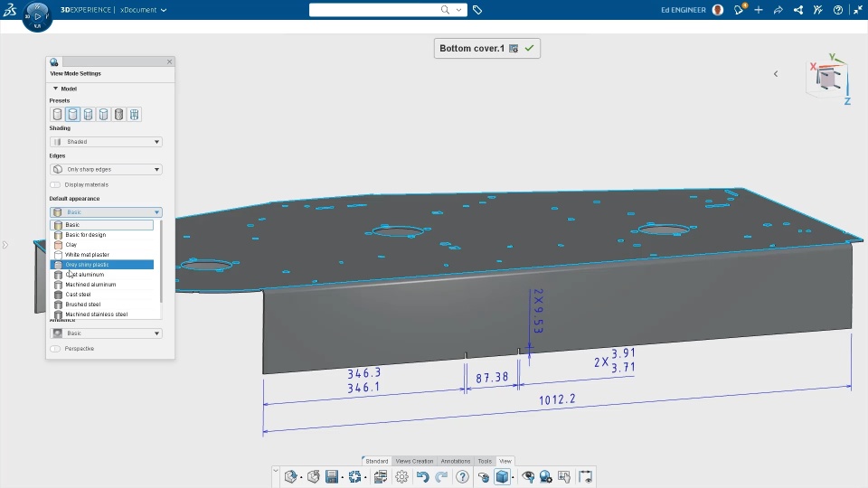Open the Shading dropdown

coord(106,142)
